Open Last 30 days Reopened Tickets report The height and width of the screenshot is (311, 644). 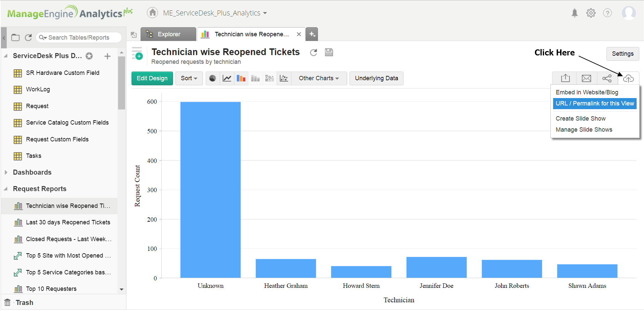pos(68,222)
